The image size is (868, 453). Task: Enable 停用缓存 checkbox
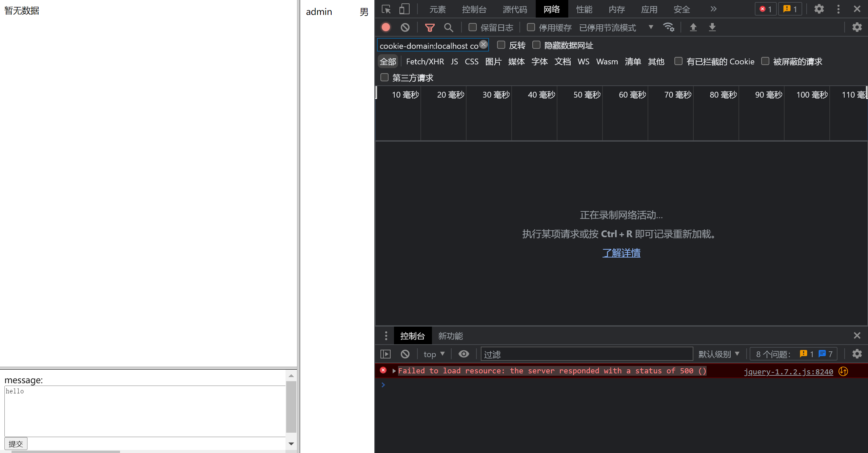[531, 27]
